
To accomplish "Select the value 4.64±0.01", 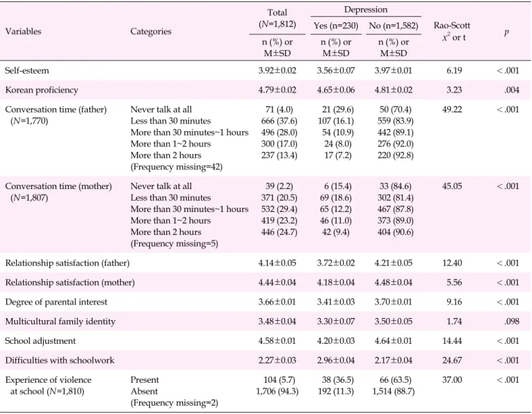I will pos(394,341).
